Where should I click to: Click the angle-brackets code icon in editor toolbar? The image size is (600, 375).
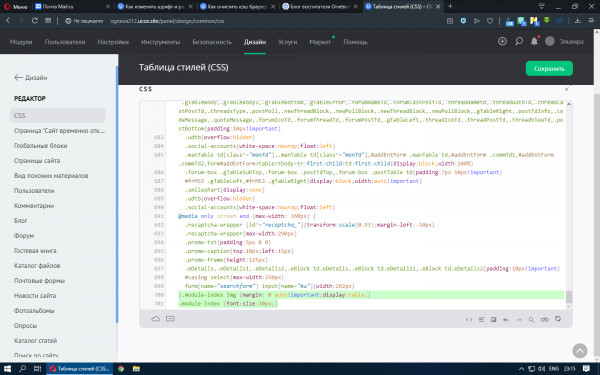(469, 320)
